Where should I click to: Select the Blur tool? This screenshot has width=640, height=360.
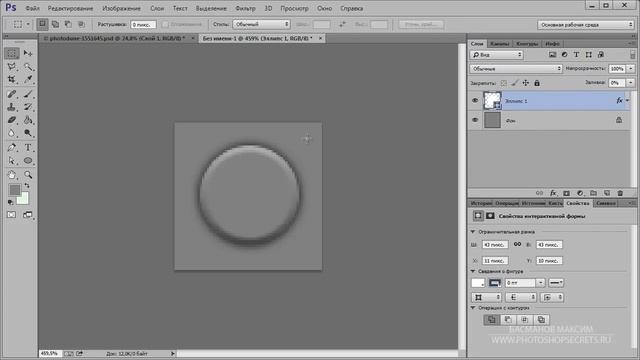click(12, 133)
